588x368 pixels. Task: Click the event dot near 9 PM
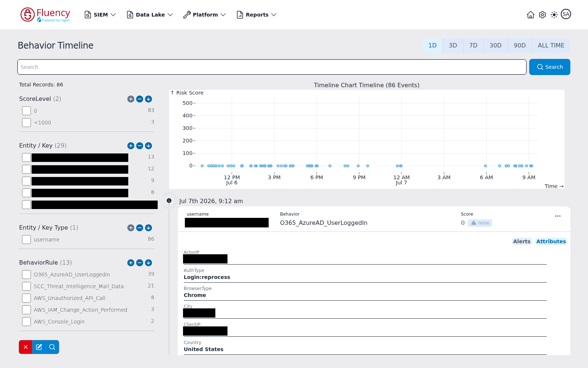point(358,166)
